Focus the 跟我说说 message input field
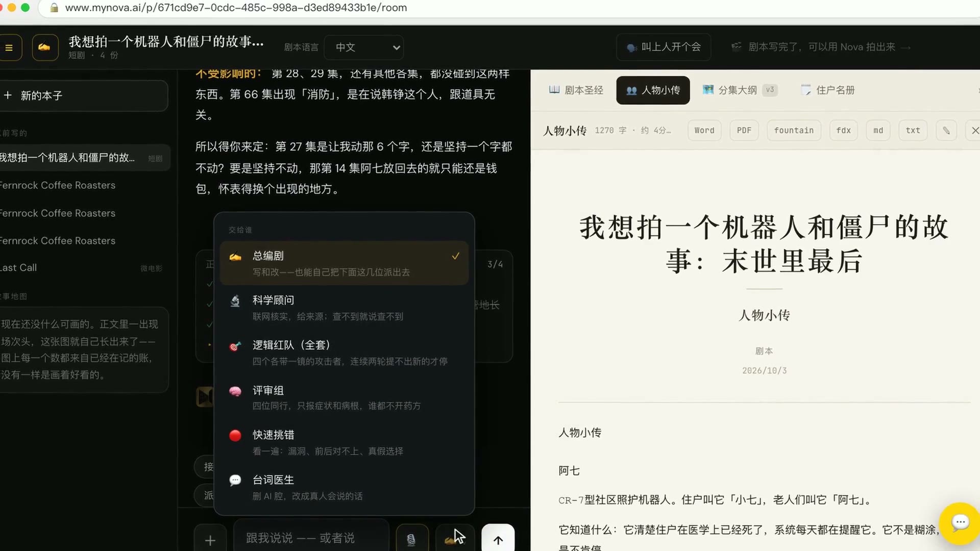This screenshot has height=551, width=980. [x=311, y=538]
